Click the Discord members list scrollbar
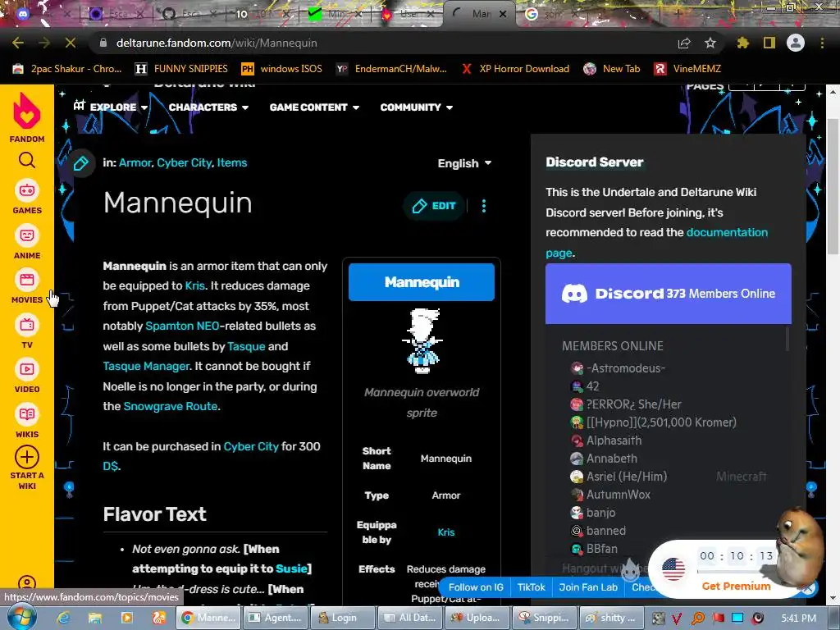This screenshot has width=840, height=630. pyautogui.click(x=787, y=339)
